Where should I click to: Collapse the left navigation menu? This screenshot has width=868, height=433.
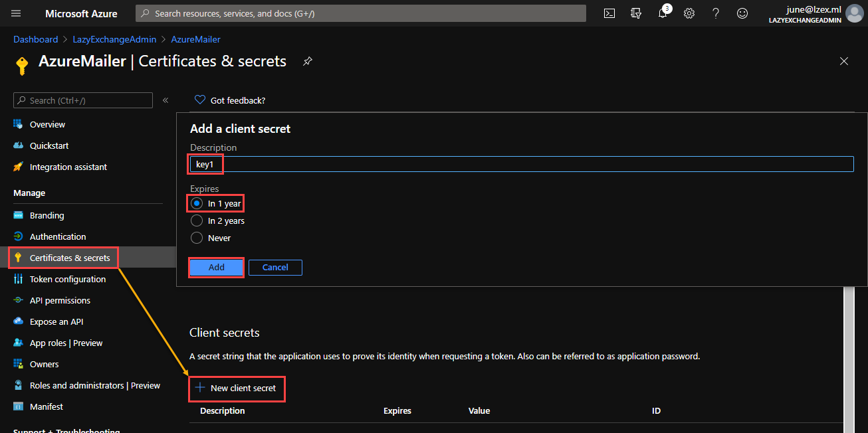[165, 100]
